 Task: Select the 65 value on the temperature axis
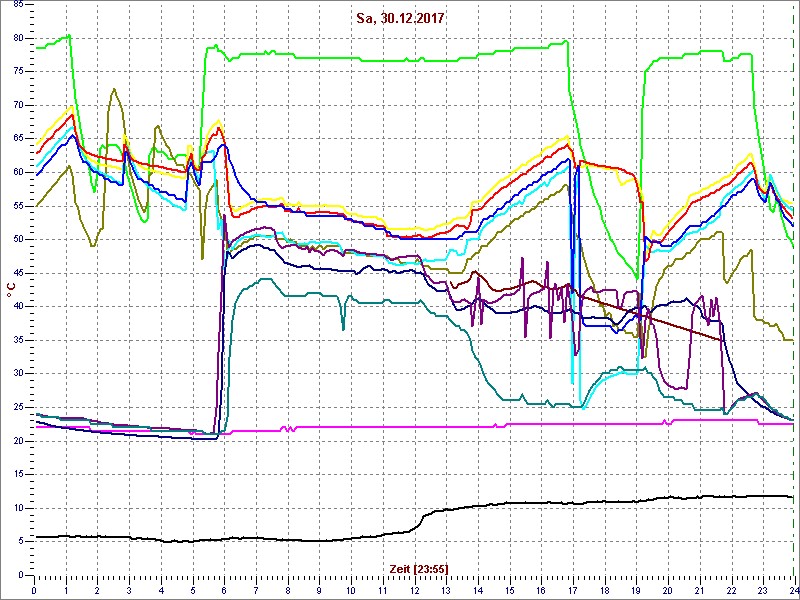pos(17,139)
